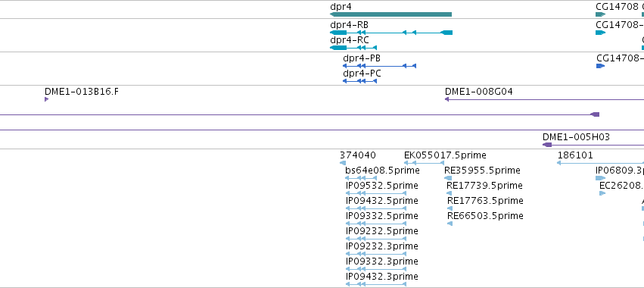Click the 186101 feature label
The image size is (644, 288).
click(x=575, y=155)
